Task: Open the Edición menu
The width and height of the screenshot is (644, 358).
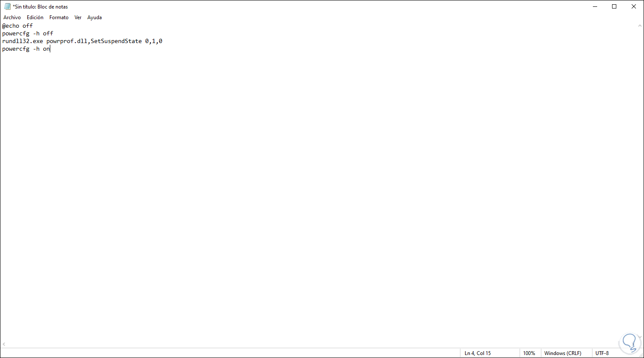Action: (x=35, y=17)
